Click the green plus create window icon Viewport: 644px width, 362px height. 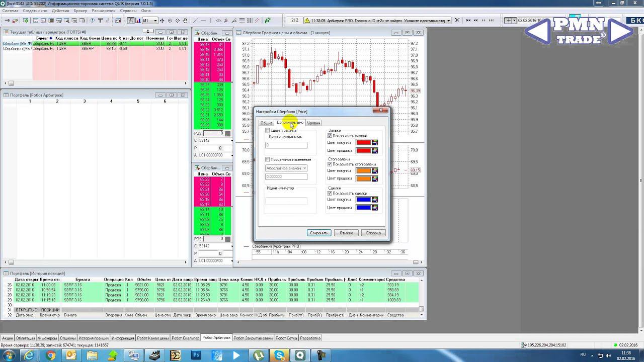pyautogui.click(x=26, y=21)
